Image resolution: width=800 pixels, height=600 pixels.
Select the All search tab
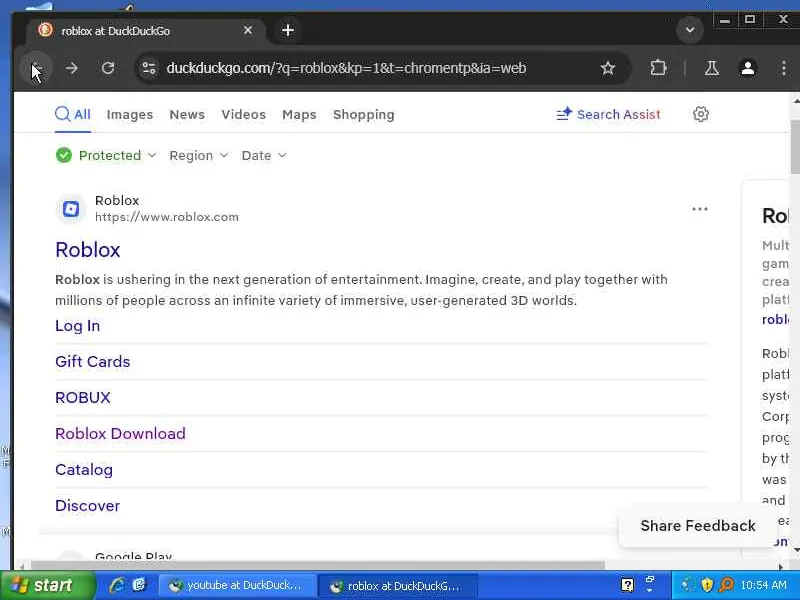tap(73, 114)
